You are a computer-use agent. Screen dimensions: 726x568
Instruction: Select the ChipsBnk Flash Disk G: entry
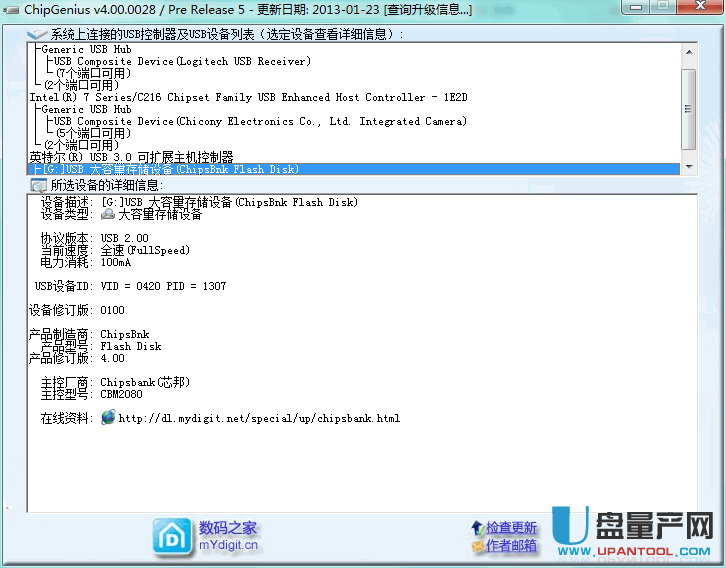[x=165, y=169]
